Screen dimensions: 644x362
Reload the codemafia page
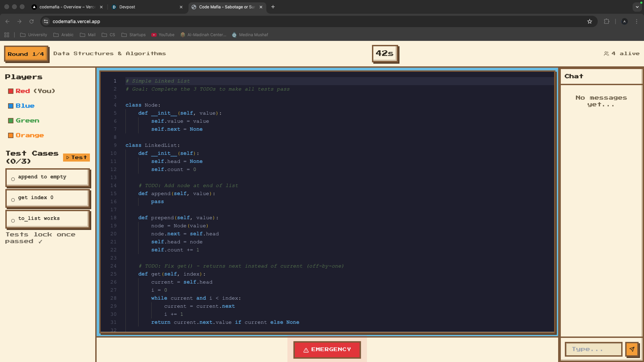32,21
